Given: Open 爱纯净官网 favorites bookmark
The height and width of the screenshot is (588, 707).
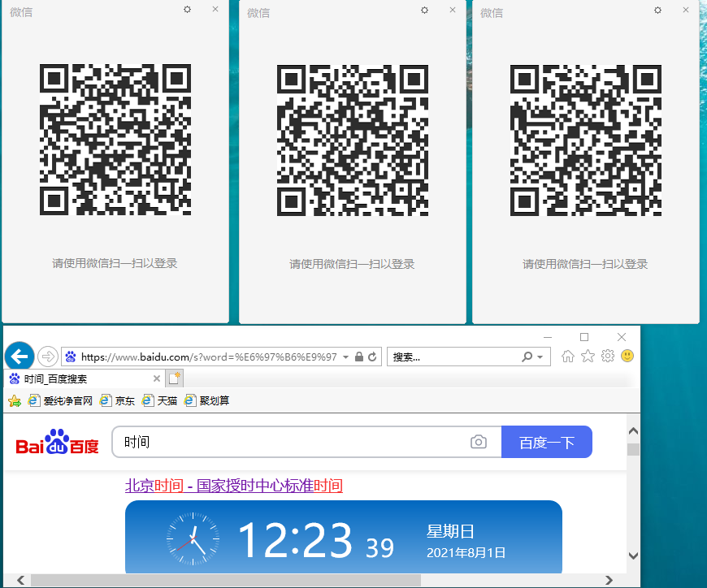Looking at the screenshot, I should coord(60,400).
